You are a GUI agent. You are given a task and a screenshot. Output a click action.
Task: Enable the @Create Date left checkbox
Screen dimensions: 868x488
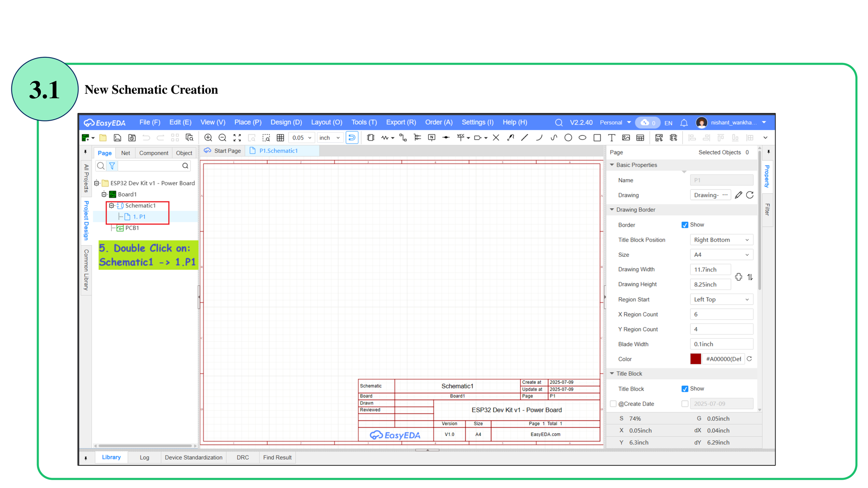click(613, 404)
